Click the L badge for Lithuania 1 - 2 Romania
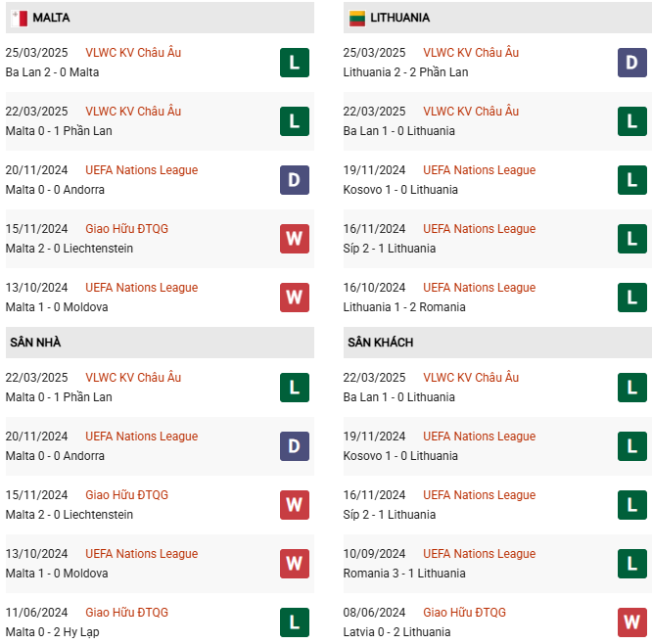The height and width of the screenshot is (644, 652). point(632,298)
